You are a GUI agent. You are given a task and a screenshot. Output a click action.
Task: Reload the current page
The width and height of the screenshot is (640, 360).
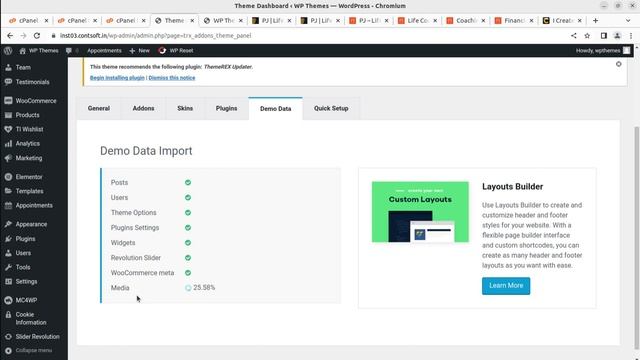click(x=37, y=36)
